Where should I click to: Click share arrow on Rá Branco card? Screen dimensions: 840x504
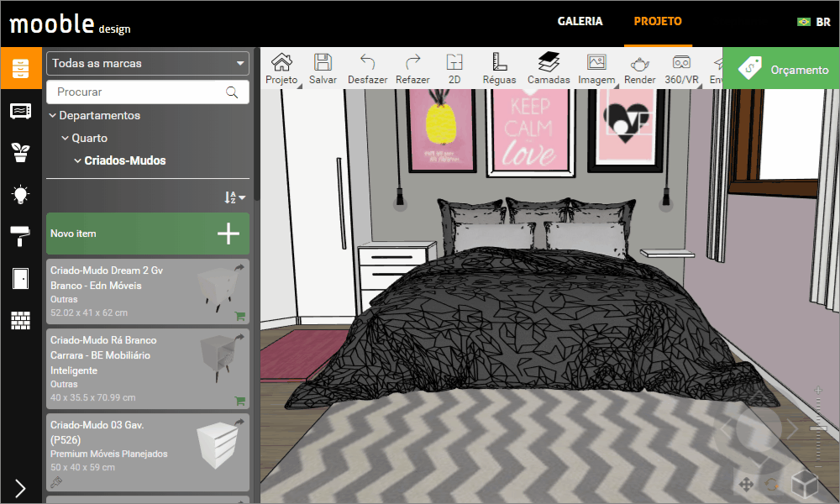239,337
